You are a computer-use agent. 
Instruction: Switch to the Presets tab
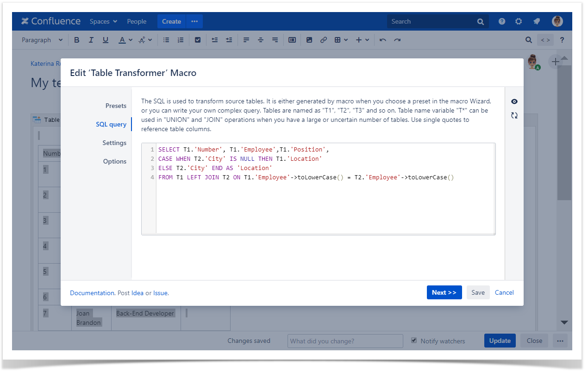[116, 106]
